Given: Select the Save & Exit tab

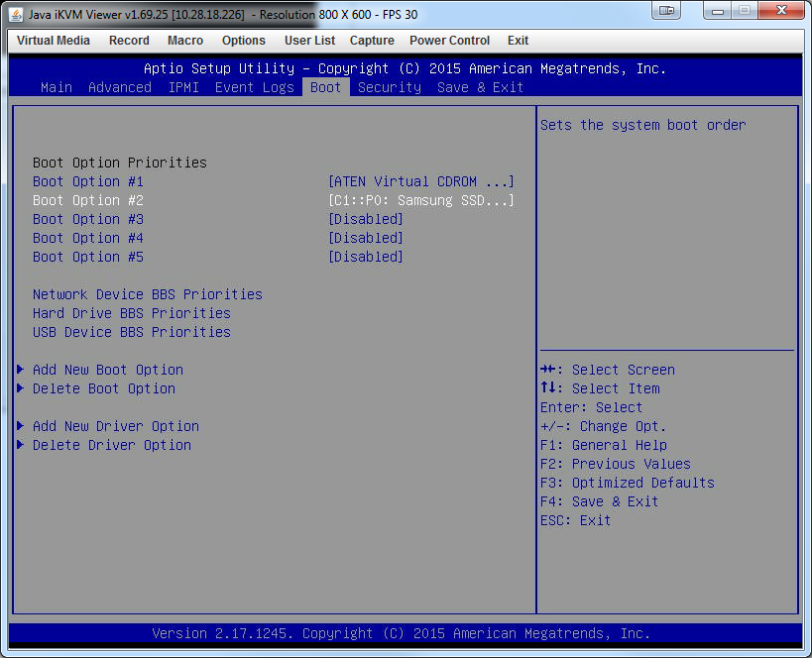Looking at the screenshot, I should click(480, 87).
